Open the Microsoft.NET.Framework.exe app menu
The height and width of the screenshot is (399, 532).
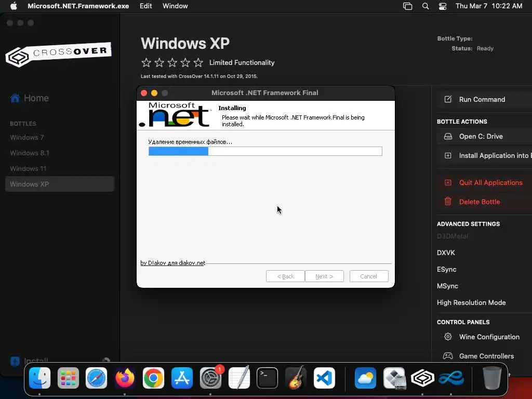tap(78, 6)
